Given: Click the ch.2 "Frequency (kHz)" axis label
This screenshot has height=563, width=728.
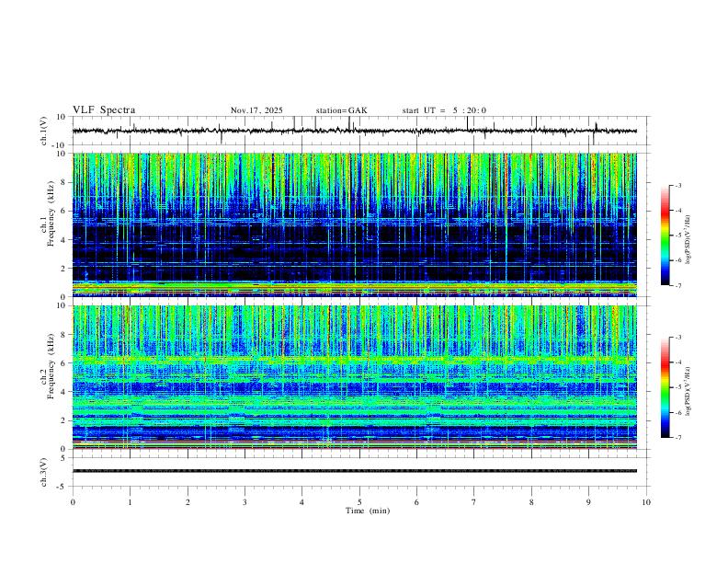Looking at the screenshot, I should pos(51,366).
